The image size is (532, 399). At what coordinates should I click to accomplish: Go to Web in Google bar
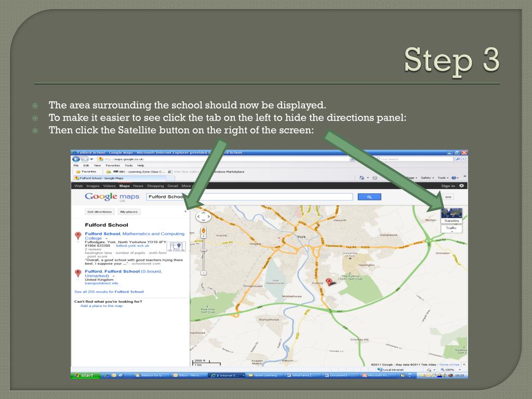click(78, 186)
